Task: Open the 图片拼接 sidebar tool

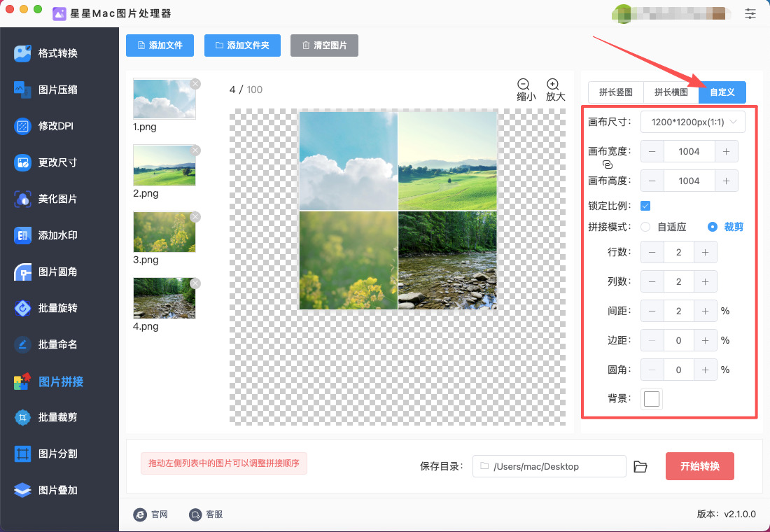Action: (x=48, y=381)
